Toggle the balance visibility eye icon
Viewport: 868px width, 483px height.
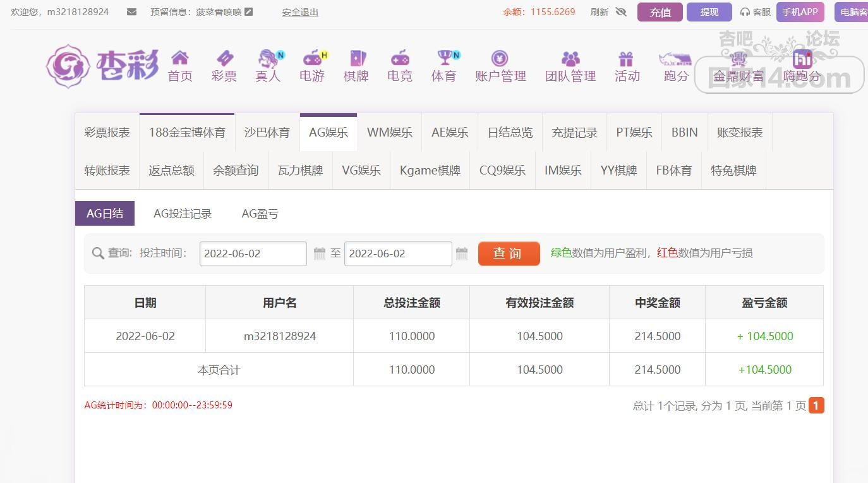[620, 12]
